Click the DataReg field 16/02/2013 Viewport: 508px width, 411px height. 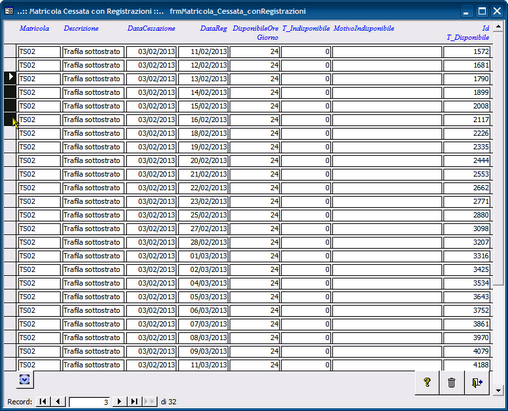[203, 120]
